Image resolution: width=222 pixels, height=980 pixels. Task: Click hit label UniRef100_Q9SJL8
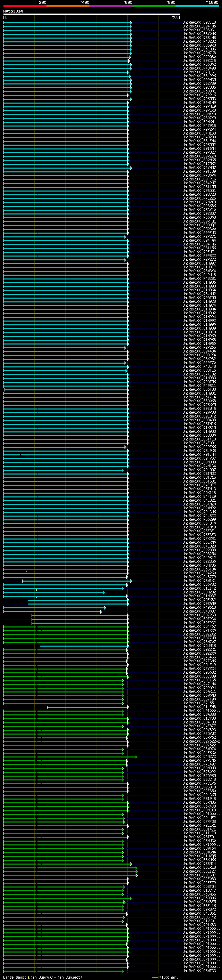(199, 23)
